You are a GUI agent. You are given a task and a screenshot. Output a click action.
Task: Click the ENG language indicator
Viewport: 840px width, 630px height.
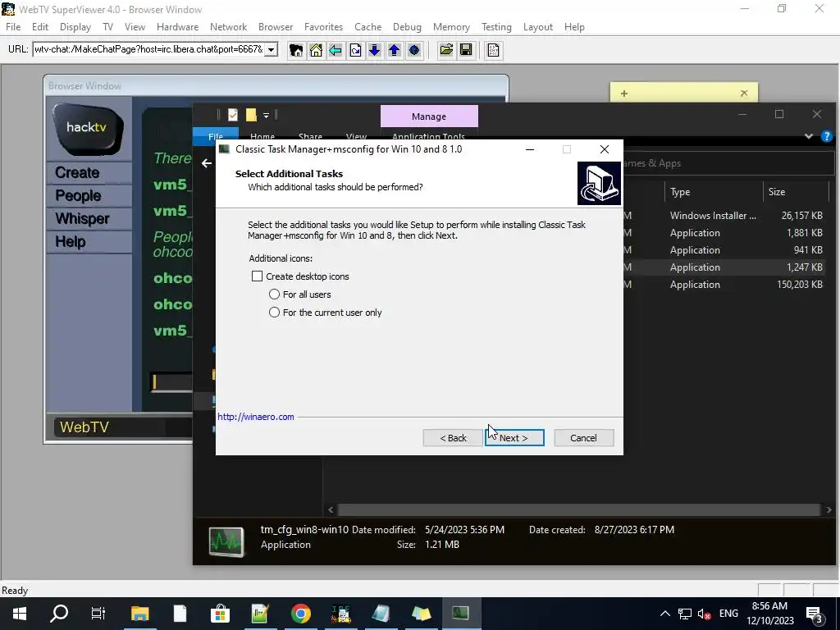728,614
